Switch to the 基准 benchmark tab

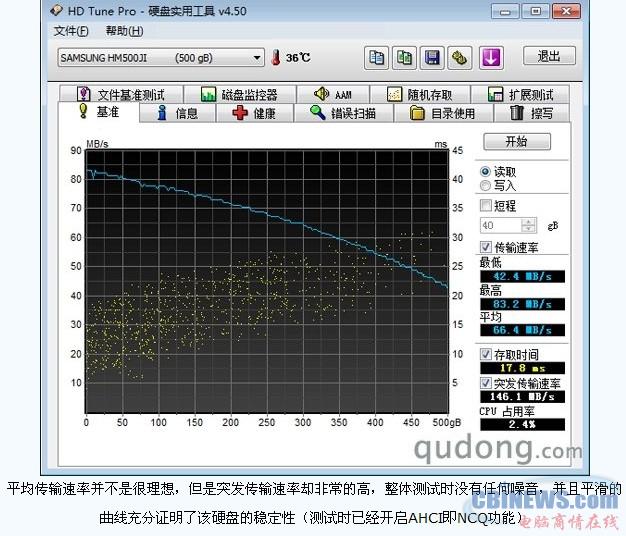click(99, 112)
